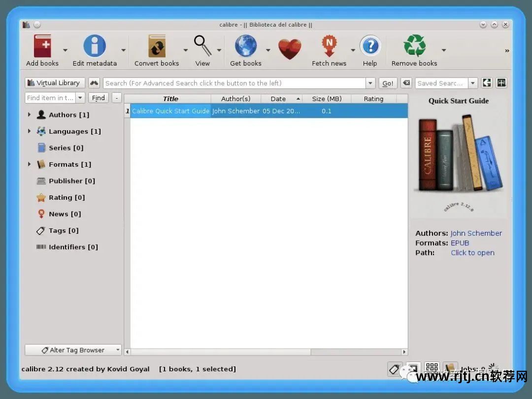Click the Remove books recycle icon
The height and width of the screenshot is (399, 532).
point(414,47)
